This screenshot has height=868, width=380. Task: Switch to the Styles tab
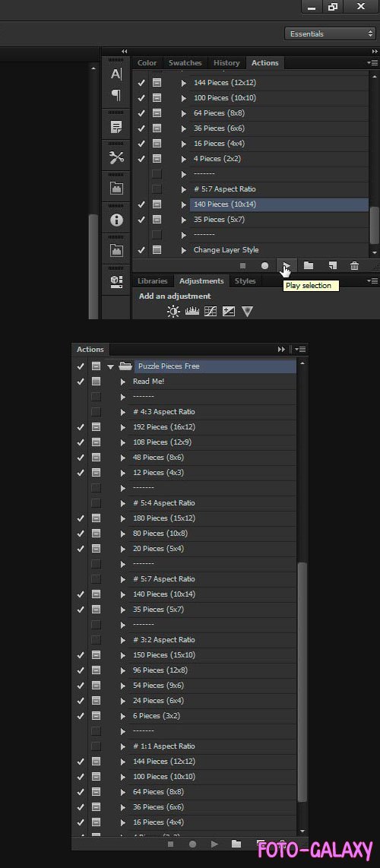tap(245, 281)
